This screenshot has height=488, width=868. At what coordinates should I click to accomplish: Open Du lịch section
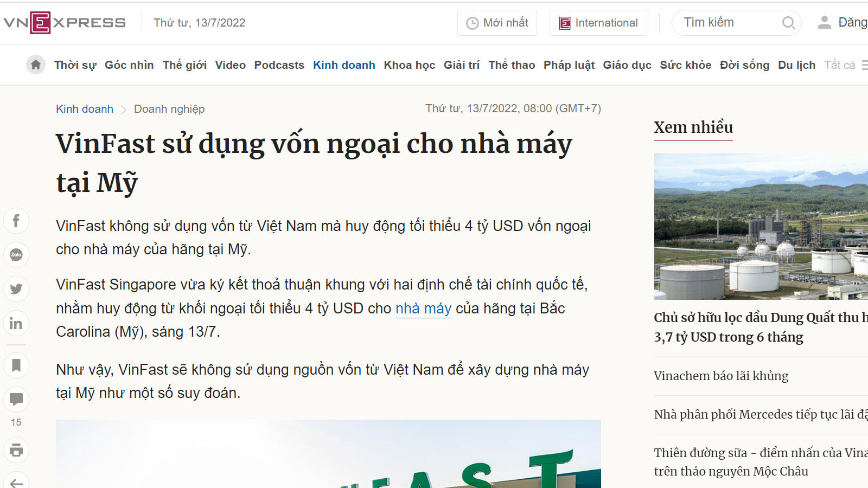point(797,65)
